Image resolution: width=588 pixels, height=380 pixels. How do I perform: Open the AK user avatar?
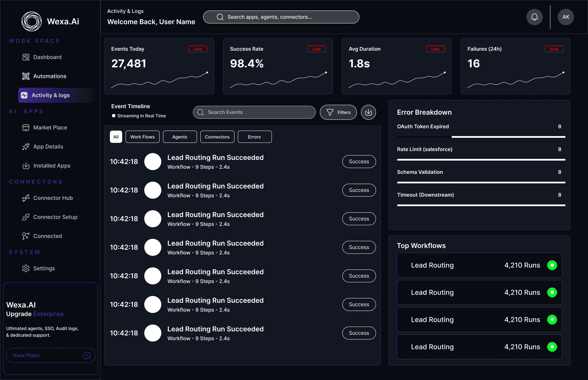[566, 17]
